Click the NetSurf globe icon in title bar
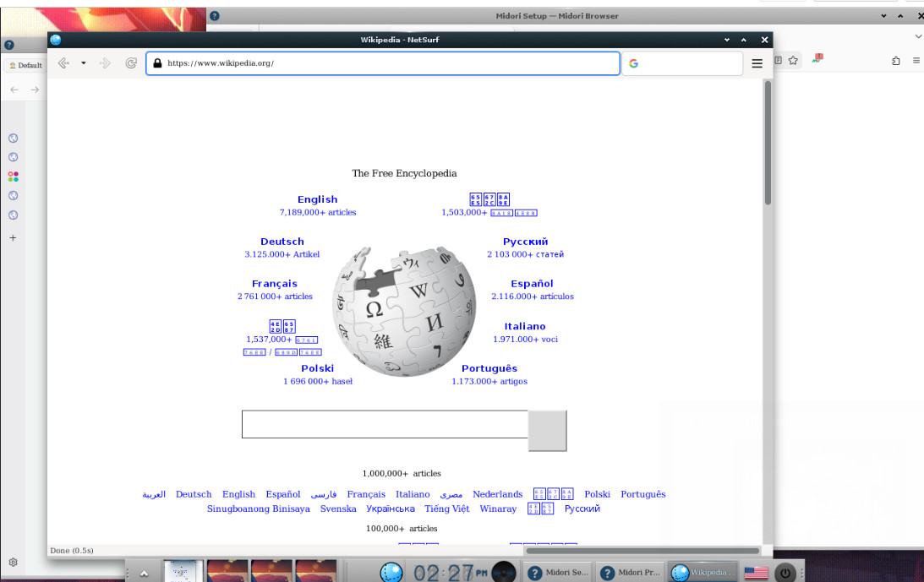This screenshot has width=924, height=582. pyautogui.click(x=56, y=40)
